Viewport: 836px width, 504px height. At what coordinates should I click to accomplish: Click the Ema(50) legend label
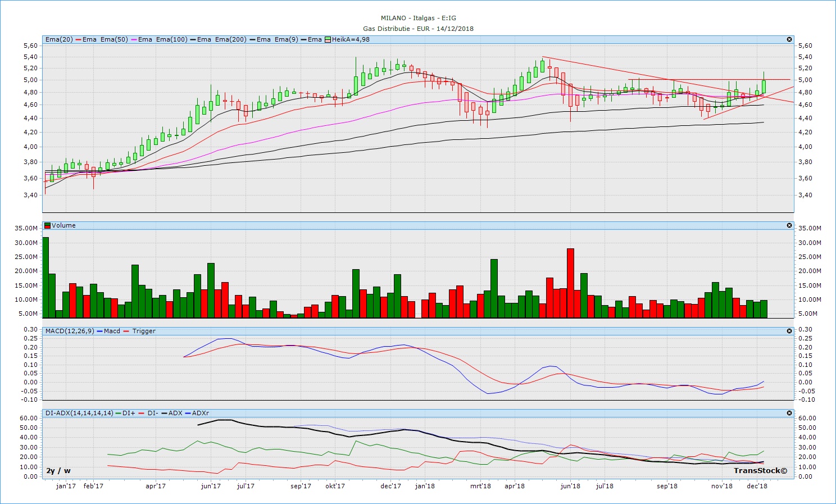115,39
